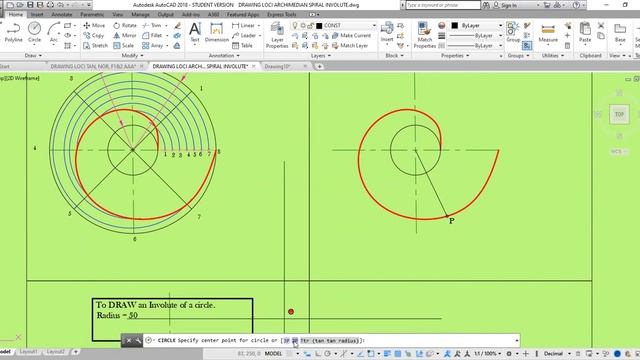Click the Group tool
The height and width of the screenshot is (360, 640).
(513, 32)
